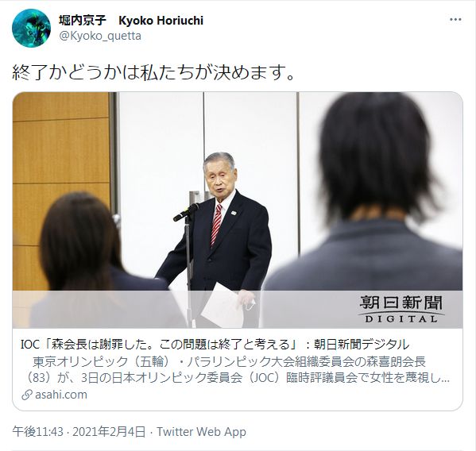Click the microphone in the article photo

(186, 212)
